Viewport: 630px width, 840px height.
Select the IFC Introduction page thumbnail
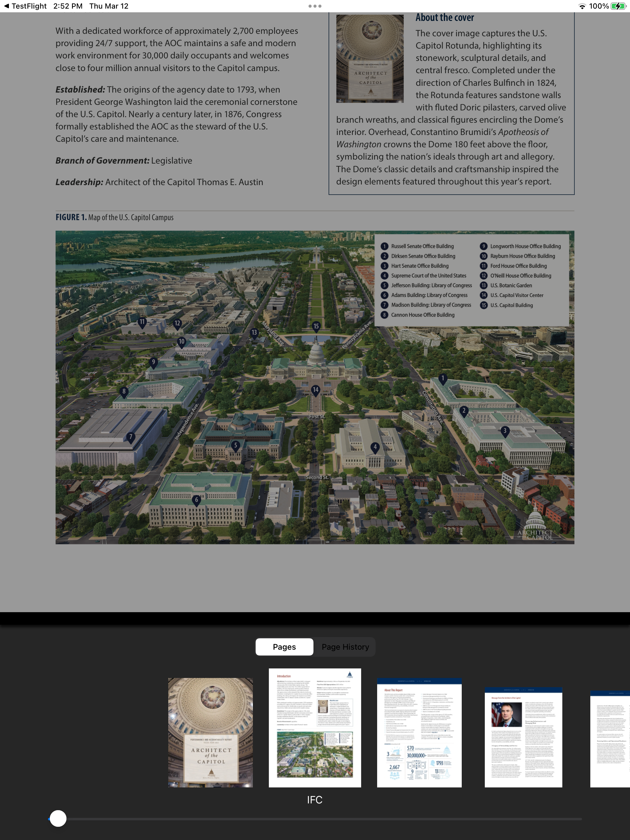coord(315,727)
